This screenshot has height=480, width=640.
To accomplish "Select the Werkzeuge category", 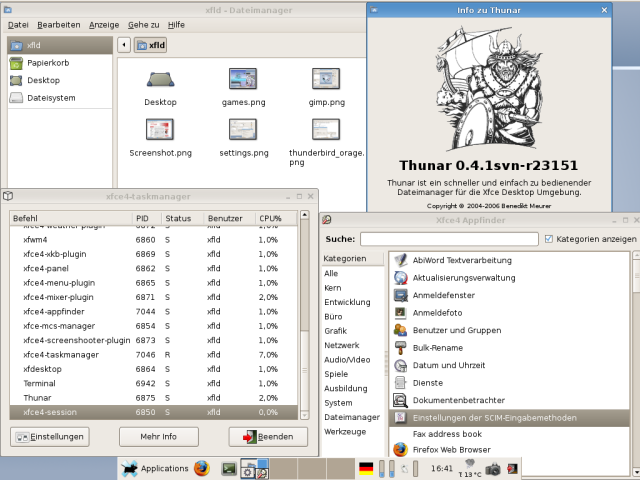I will [353, 431].
